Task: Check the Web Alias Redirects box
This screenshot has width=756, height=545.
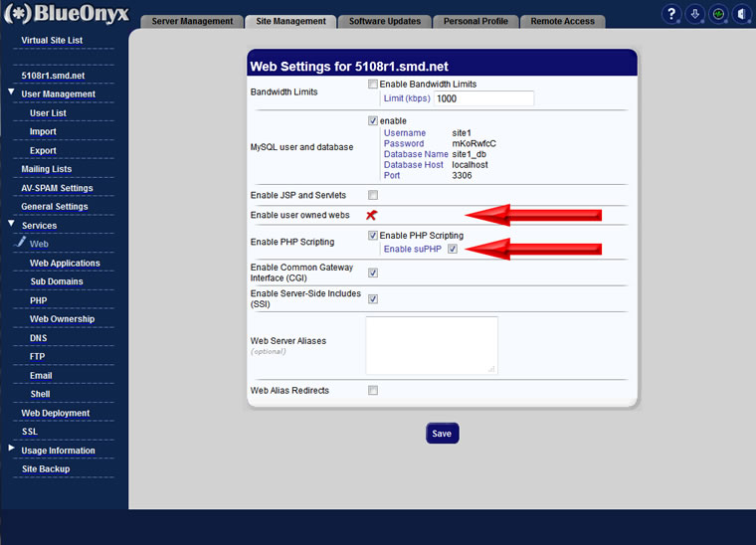Action: click(373, 390)
